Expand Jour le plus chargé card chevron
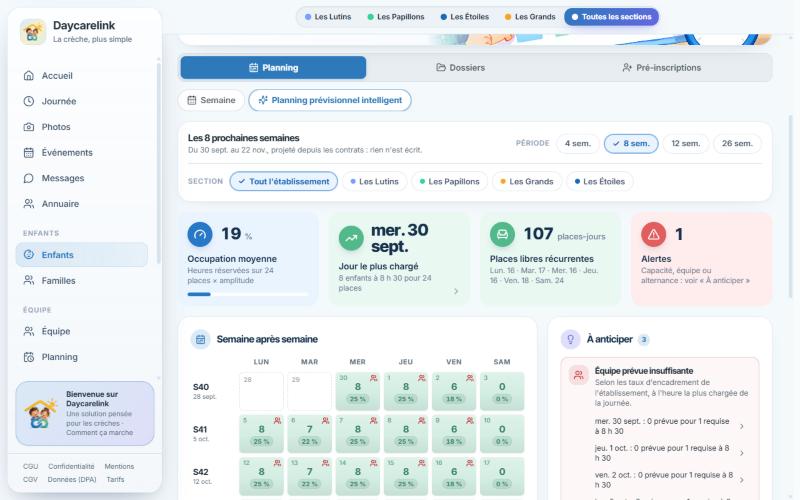 pos(456,291)
